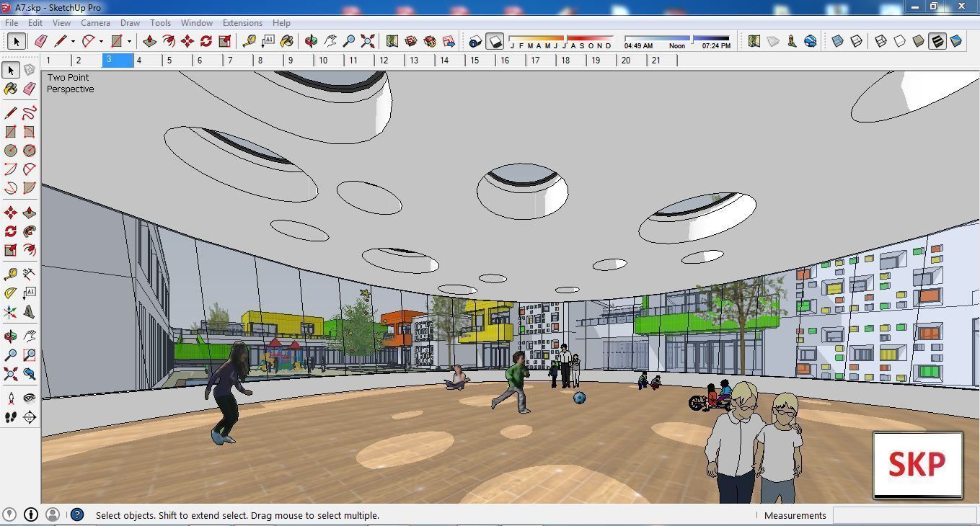Select the Circle tool in left toolbar
Image resolution: width=980 pixels, height=526 pixels.
(x=11, y=151)
